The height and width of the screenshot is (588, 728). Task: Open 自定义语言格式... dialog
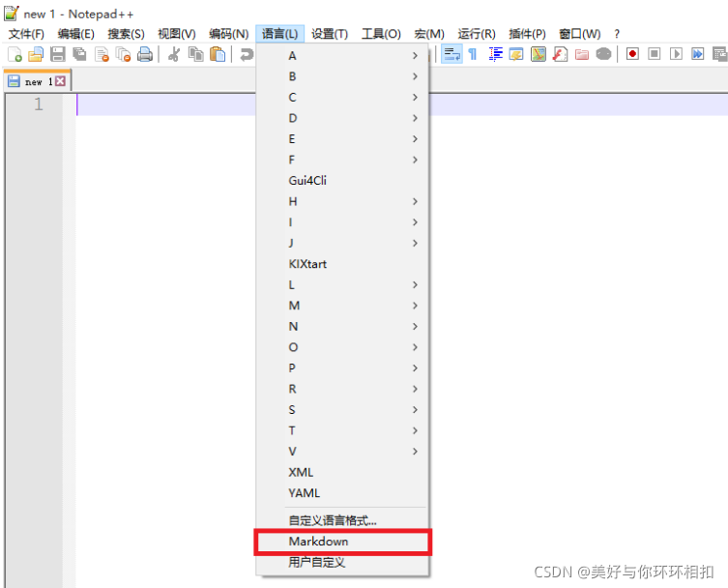342,520
